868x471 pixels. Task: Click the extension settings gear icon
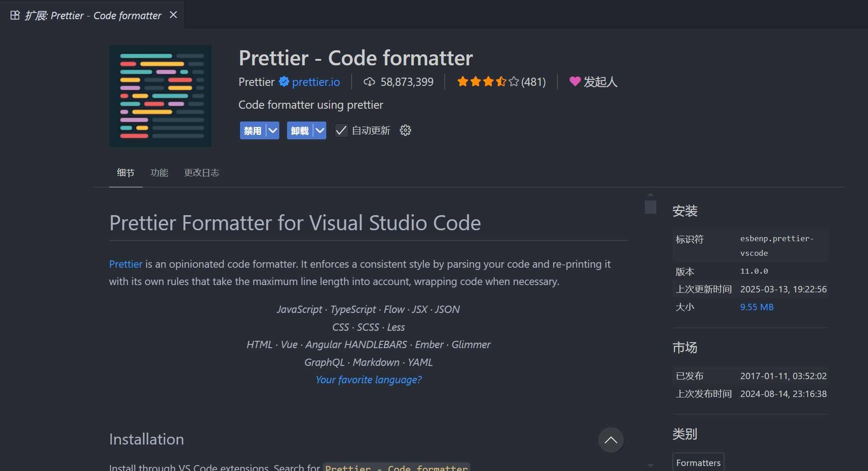[x=405, y=131]
